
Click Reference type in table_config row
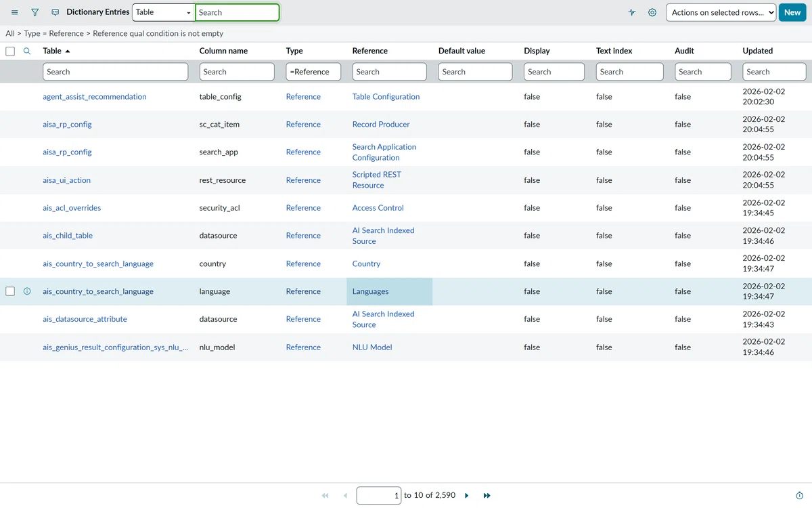[303, 97]
